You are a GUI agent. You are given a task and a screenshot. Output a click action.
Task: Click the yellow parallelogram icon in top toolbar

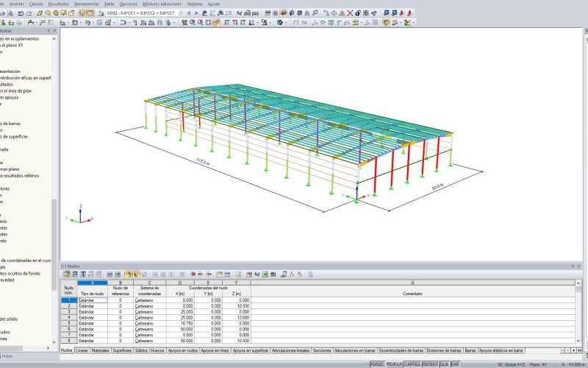point(40,13)
